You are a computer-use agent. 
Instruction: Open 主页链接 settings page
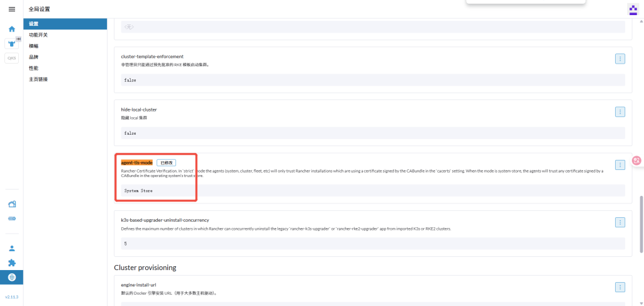click(38, 79)
